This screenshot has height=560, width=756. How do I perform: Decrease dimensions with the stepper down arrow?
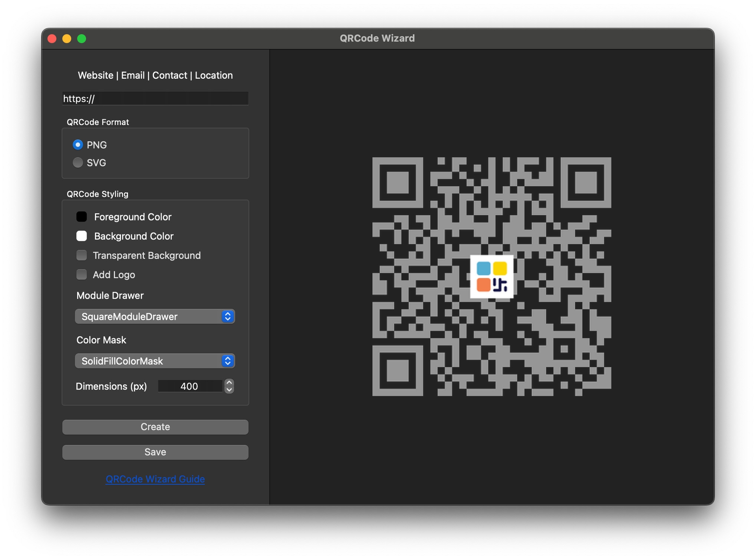click(x=229, y=390)
